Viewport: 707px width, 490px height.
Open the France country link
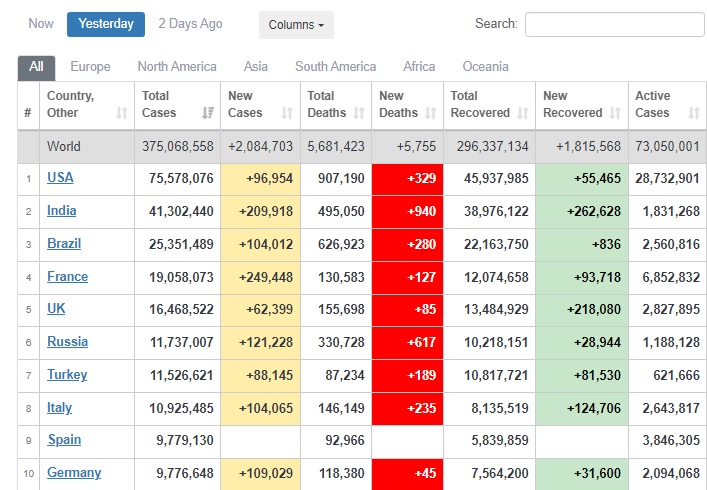pos(67,276)
